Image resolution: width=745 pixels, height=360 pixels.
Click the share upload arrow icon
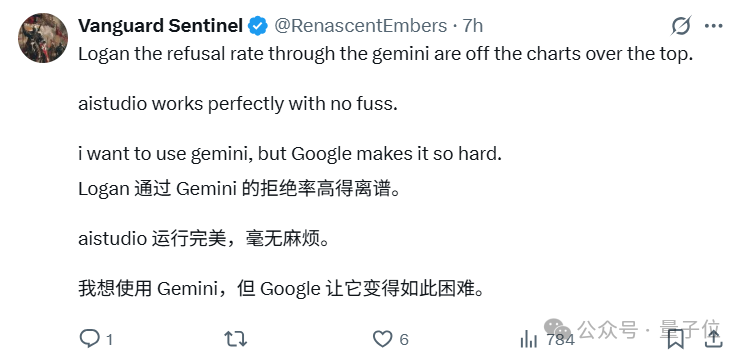point(713,339)
